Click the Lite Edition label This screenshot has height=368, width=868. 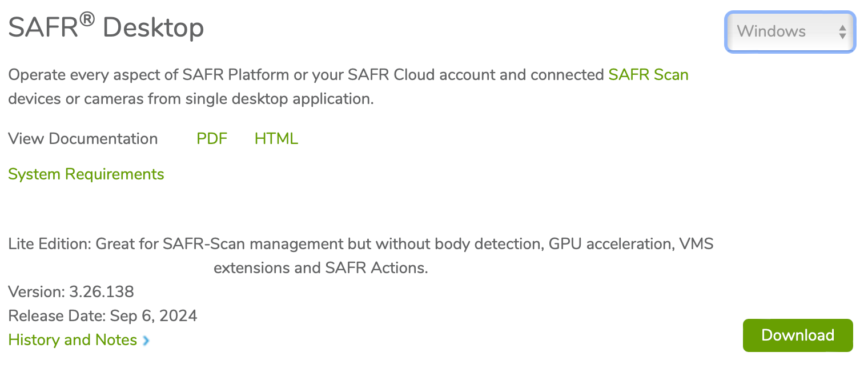click(x=50, y=245)
